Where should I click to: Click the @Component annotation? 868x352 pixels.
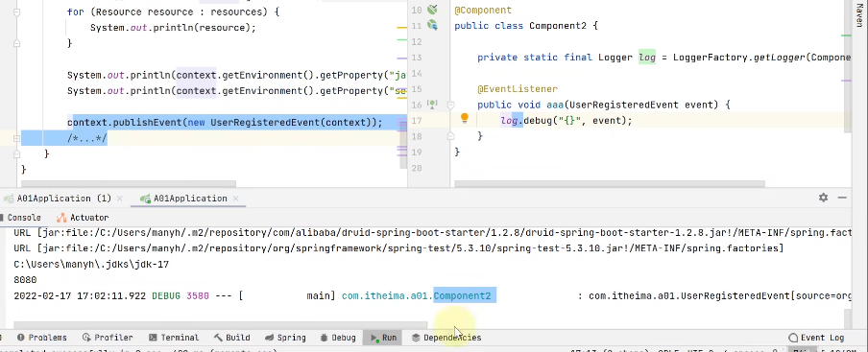click(x=483, y=10)
